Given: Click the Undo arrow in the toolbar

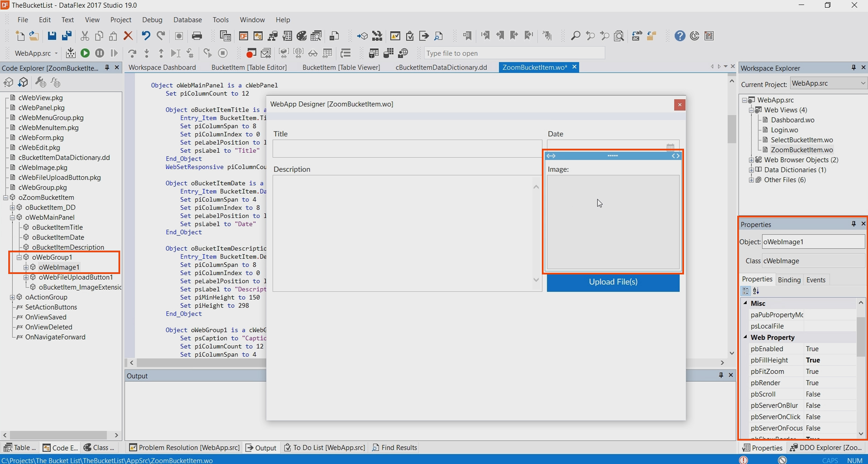Looking at the screenshot, I should [146, 36].
